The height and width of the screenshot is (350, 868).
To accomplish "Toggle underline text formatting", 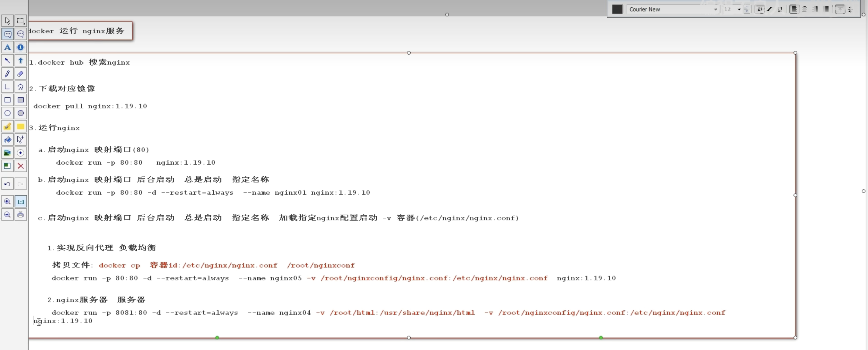I will point(780,9).
